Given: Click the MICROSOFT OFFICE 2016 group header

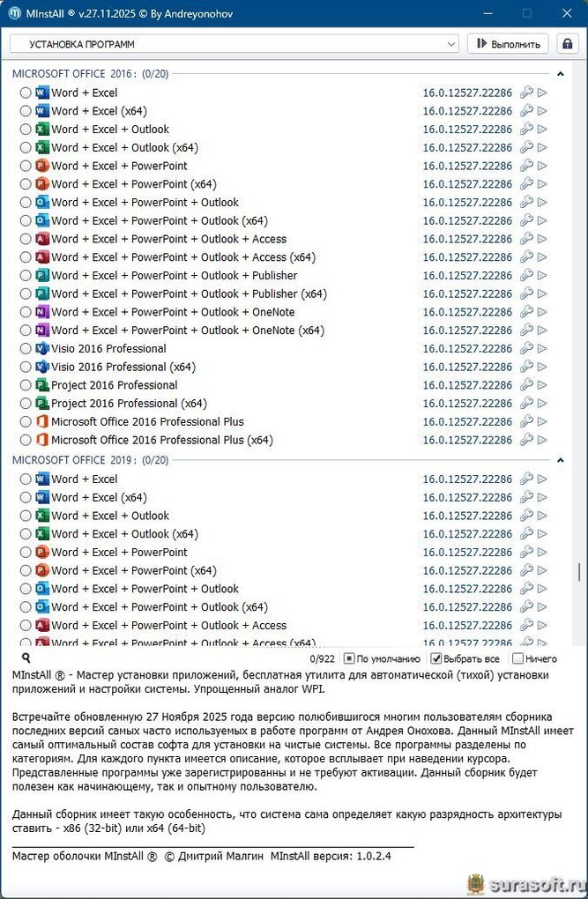Looking at the screenshot, I should 91,74.
